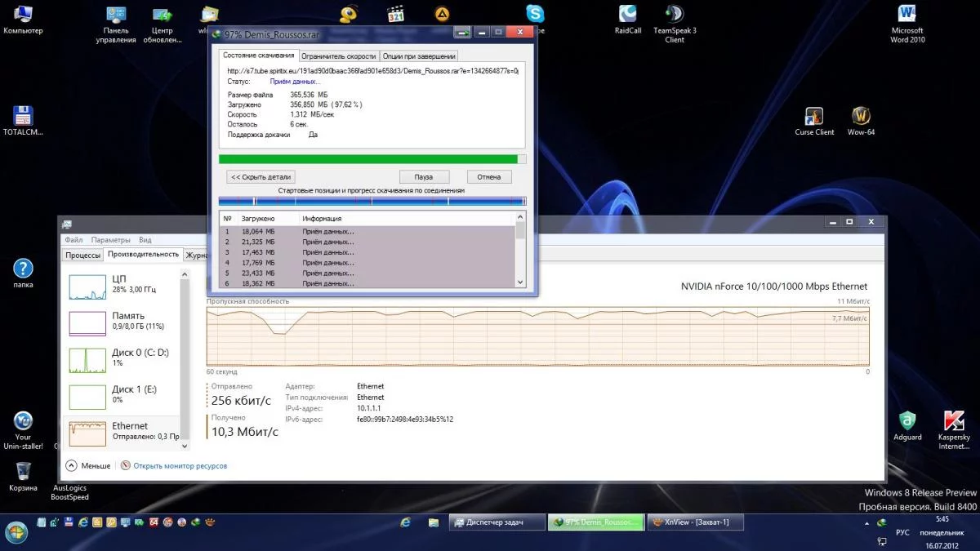This screenshot has width=980, height=551.
Task: Click the Windows Start orb
Action: (x=16, y=532)
